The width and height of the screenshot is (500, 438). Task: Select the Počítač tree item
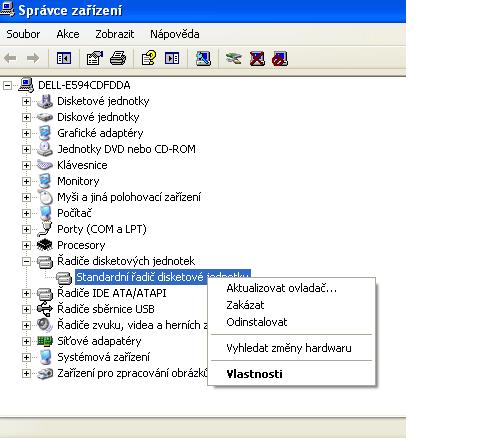pyautogui.click(x=74, y=213)
